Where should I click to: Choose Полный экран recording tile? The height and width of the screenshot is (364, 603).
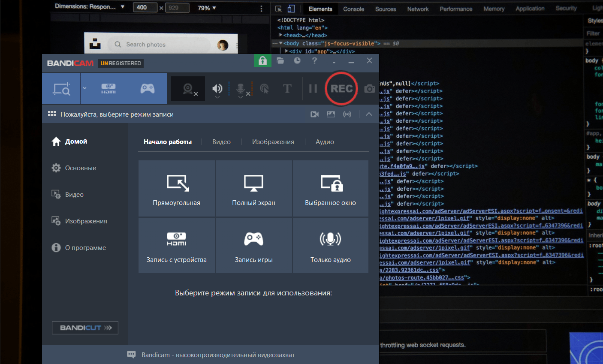254,189
